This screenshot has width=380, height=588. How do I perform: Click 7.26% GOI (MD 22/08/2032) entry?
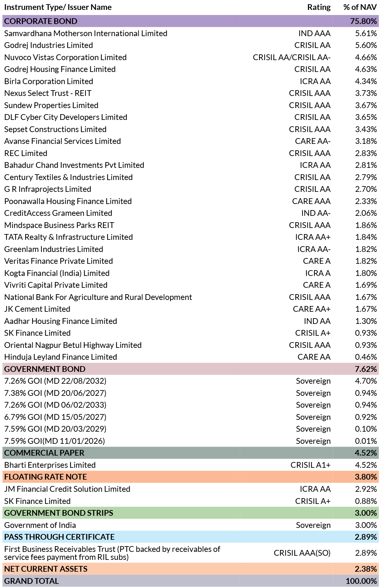point(55,381)
